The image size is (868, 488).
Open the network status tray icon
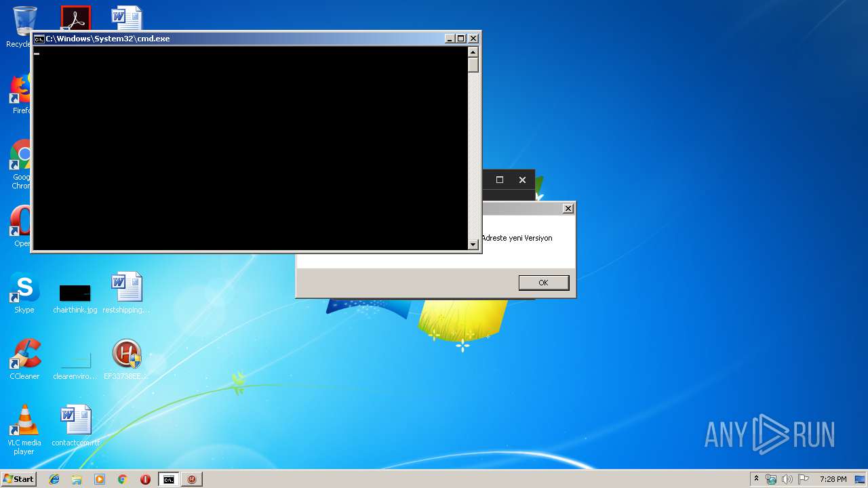(771, 479)
